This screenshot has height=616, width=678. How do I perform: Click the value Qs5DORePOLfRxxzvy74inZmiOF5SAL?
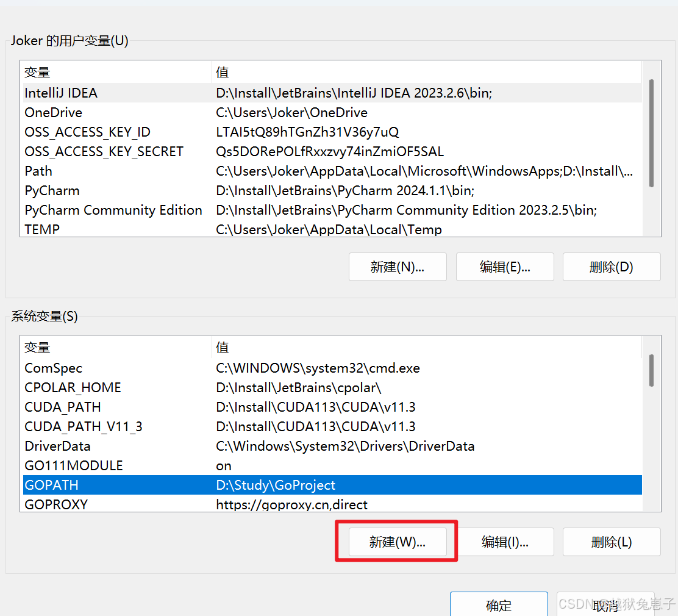[x=330, y=151]
